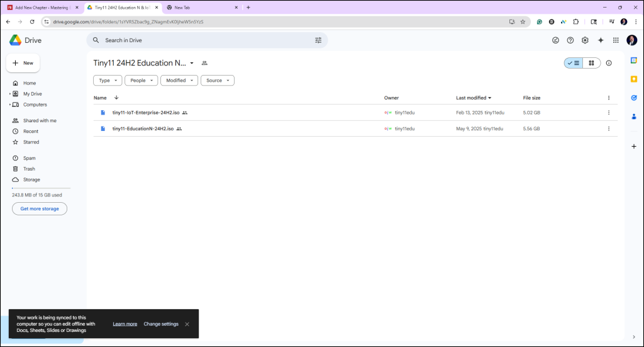Open the Calendar side panel icon

point(634,60)
